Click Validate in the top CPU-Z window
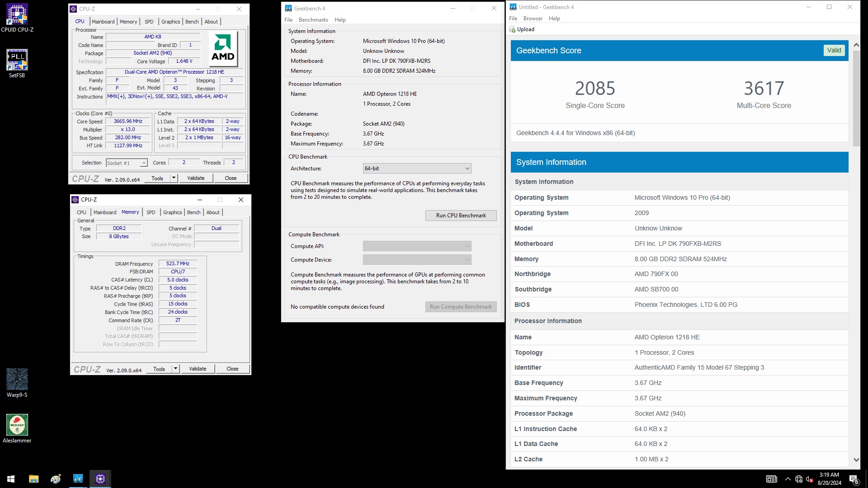The image size is (868, 488). (196, 178)
